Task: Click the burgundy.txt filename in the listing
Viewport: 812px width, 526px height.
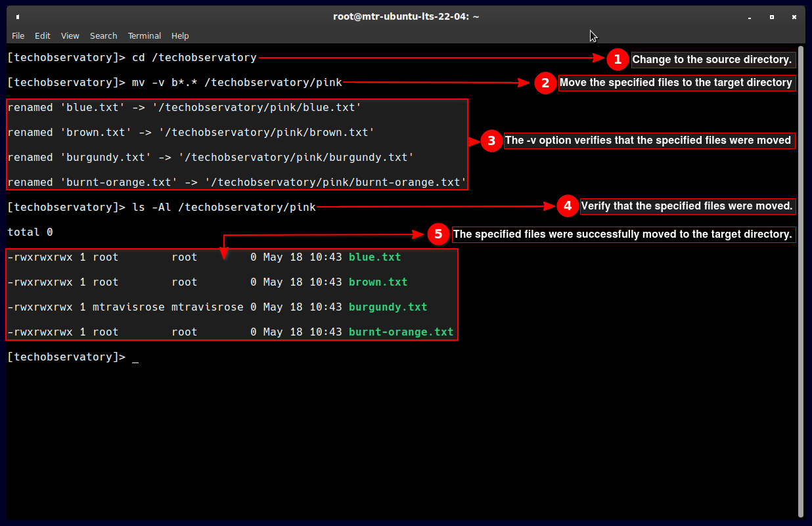Action: point(389,307)
